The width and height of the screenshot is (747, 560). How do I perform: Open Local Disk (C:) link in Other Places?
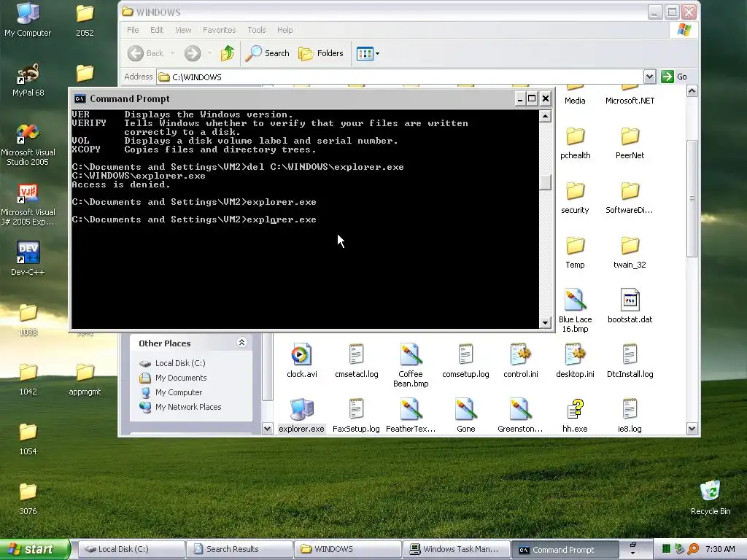(x=172, y=363)
